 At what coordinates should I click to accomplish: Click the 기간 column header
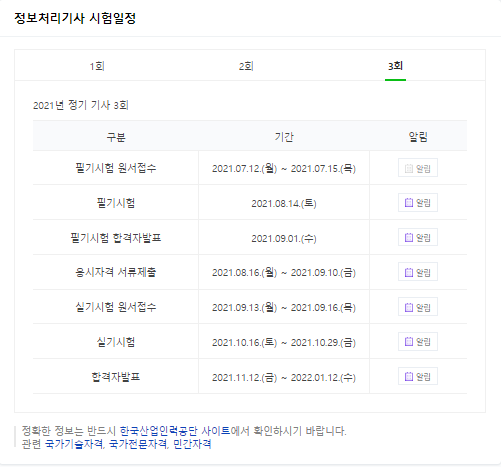tap(284, 137)
